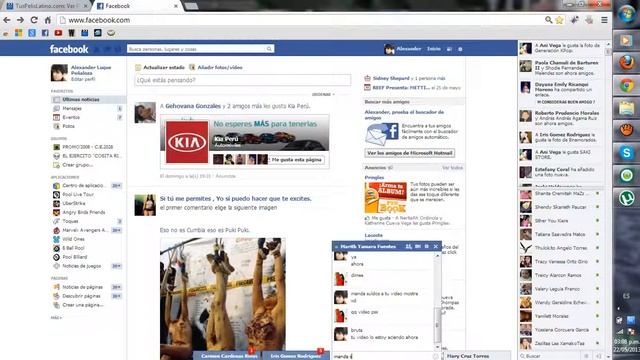Select the Facebook browser tab
This screenshot has width=640, height=360.
(137, 6)
